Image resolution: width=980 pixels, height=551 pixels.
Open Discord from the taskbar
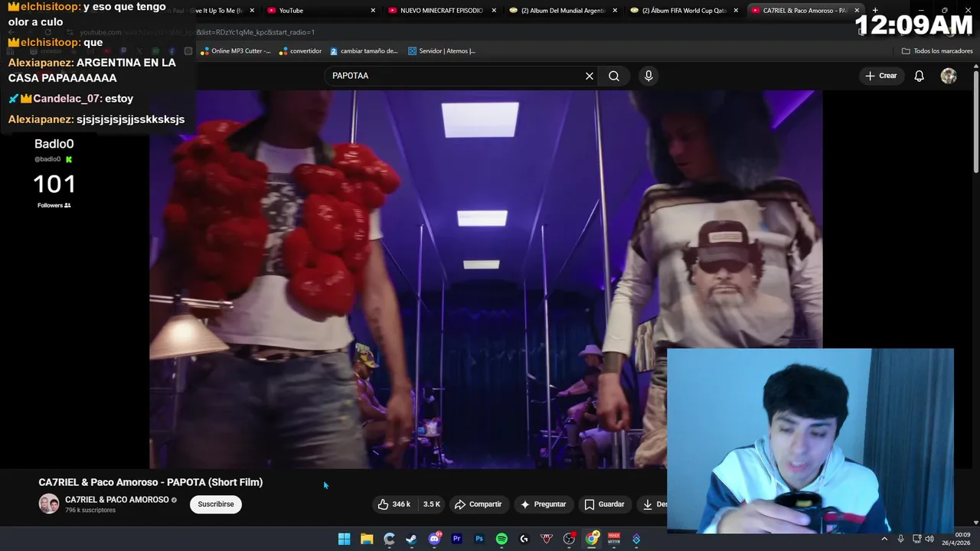(434, 539)
